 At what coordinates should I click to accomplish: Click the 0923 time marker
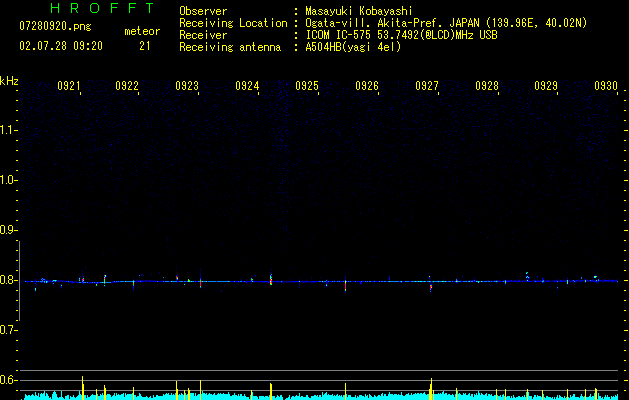pos(187,86)
